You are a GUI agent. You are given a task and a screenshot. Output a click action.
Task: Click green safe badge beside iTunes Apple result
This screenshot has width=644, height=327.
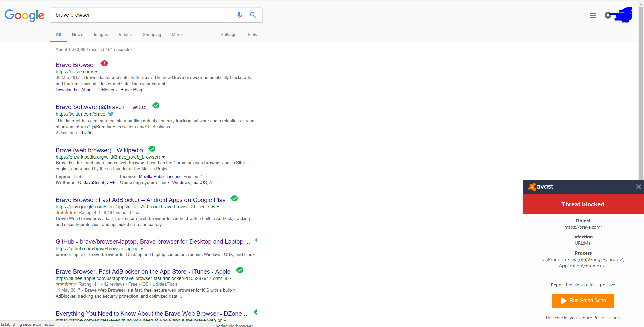(239, 270)
